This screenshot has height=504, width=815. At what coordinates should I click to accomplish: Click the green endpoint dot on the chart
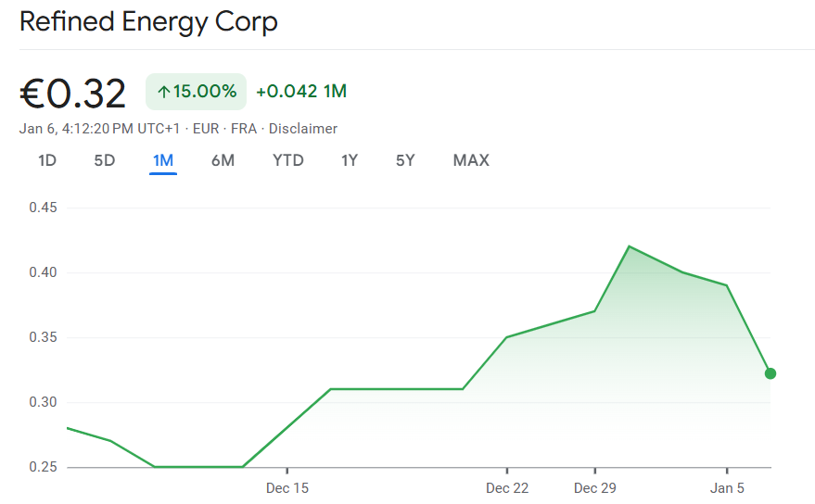tap(770, 373)
